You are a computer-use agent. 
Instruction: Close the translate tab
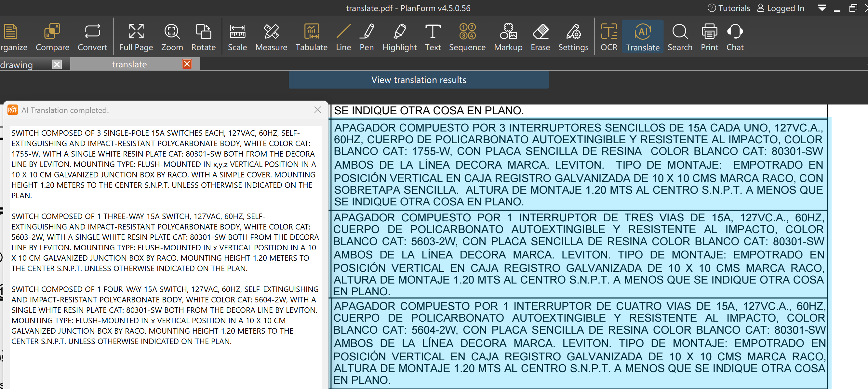pyautogui.click(x=187, y=64)
